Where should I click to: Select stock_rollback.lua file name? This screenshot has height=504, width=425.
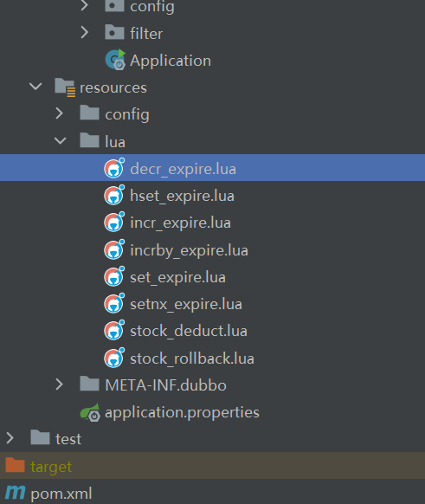pos(192,359)
